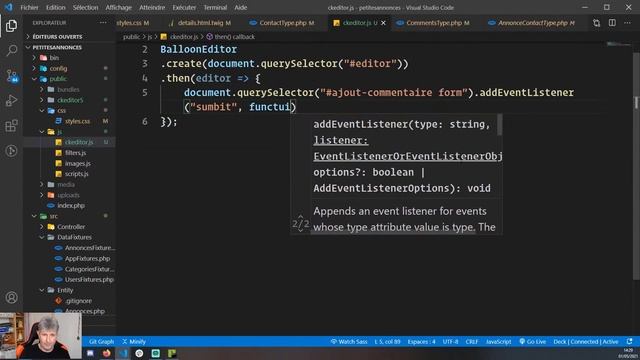Open the Fichier menu

pyautogui.click(x=29, y=7)
